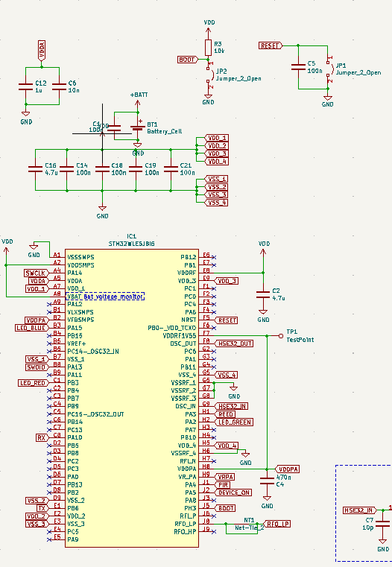Select the IC1 STM32WLE5JBI6 body

click(132, 398)
